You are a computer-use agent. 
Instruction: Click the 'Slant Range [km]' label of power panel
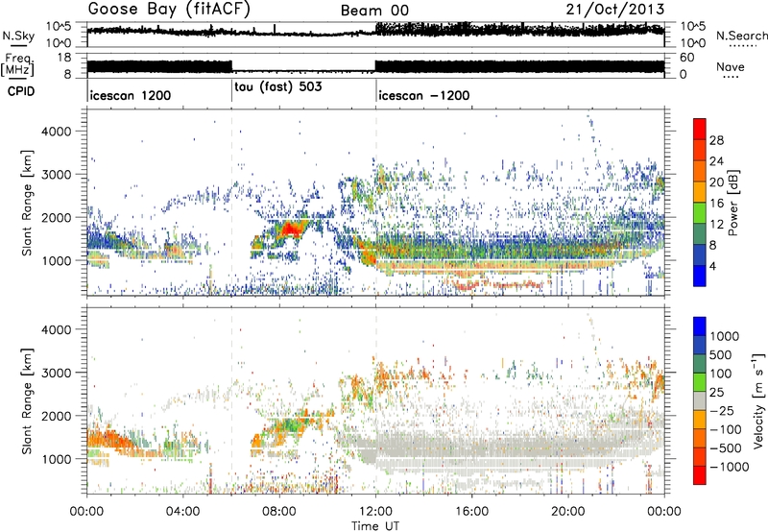click(x=27, y=203)
